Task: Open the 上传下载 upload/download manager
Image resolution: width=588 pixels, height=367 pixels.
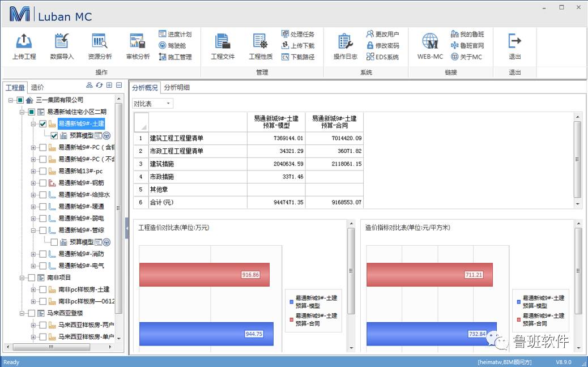Action: [x=298, y=45]
